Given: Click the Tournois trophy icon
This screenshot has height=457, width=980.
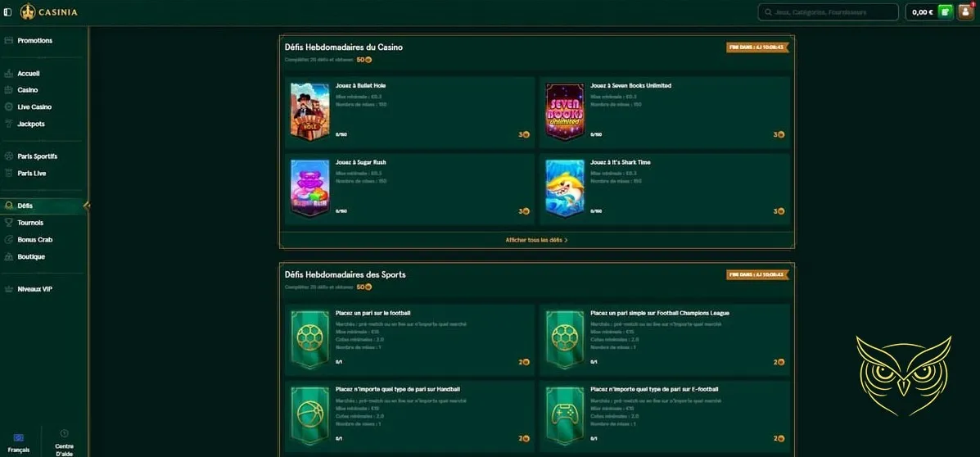Looking at the screenshot, I should pos(9,223).
